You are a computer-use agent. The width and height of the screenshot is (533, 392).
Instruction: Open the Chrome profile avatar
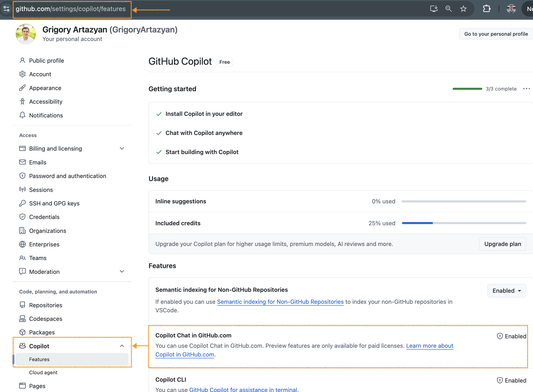[511, 9]
